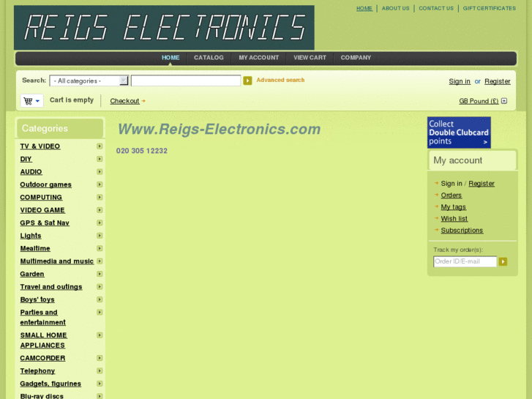Expand the Lights category arrow
Image resolution: width=532 pixels, height=399 pixels.
[100, 236]
